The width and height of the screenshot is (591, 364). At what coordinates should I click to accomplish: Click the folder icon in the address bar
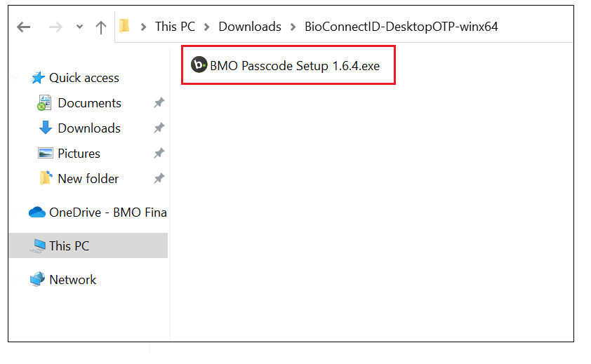click(x=125, y=27)
